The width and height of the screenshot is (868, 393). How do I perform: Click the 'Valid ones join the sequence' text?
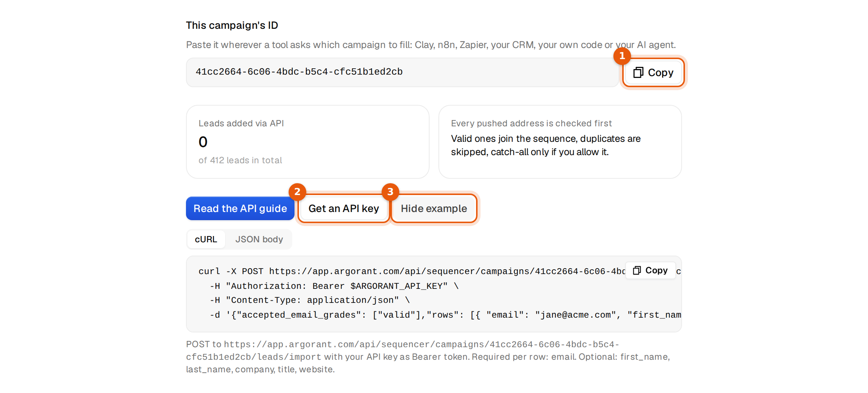[x=545, y=145]
